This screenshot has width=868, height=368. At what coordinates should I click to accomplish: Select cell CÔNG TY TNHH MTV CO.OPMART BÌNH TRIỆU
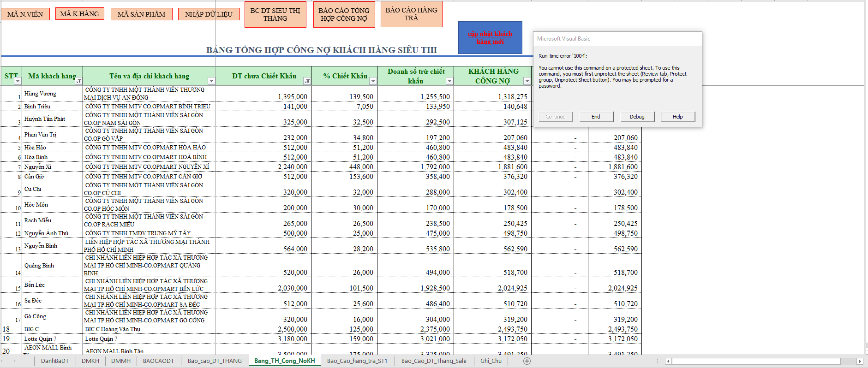tap(149, 106)
